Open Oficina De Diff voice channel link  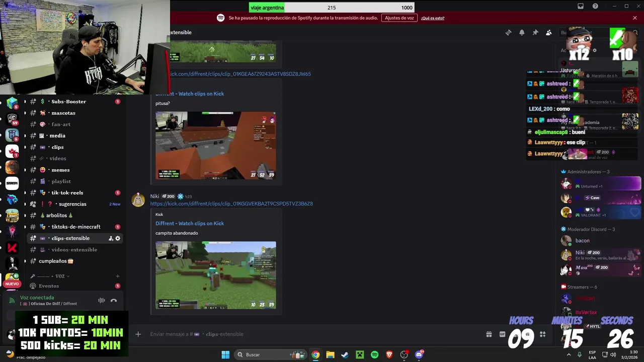[49, 304]
